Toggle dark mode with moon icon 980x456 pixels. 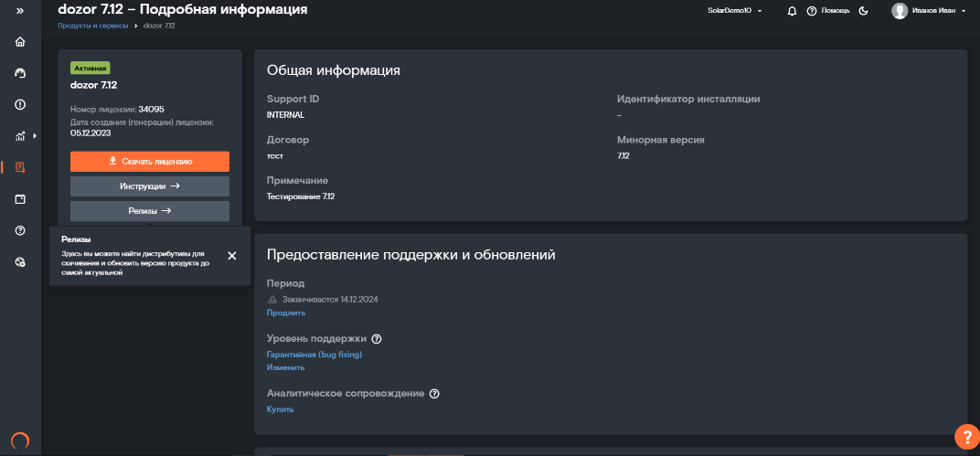tap(863, 11)
